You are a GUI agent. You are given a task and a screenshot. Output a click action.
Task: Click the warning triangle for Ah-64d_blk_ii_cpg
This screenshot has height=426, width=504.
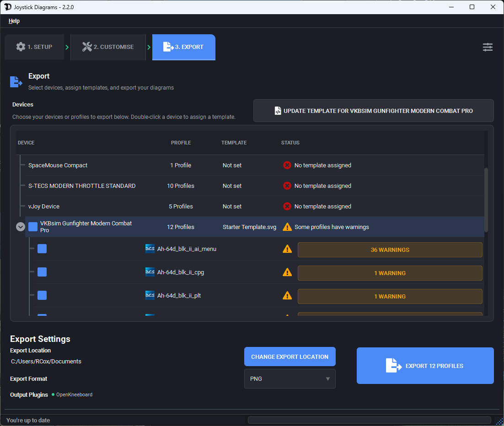287,272
